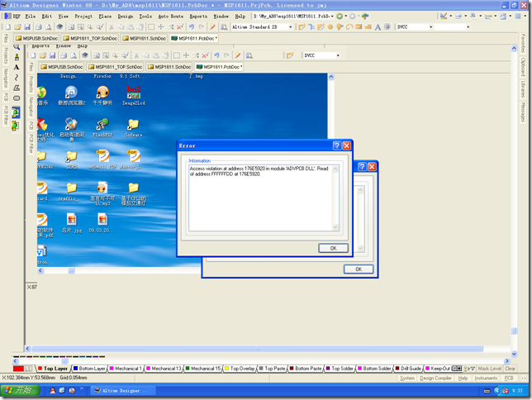The image size is (532, 400).
Task: Open the Design menu
Action: click(x=126, y=16)
